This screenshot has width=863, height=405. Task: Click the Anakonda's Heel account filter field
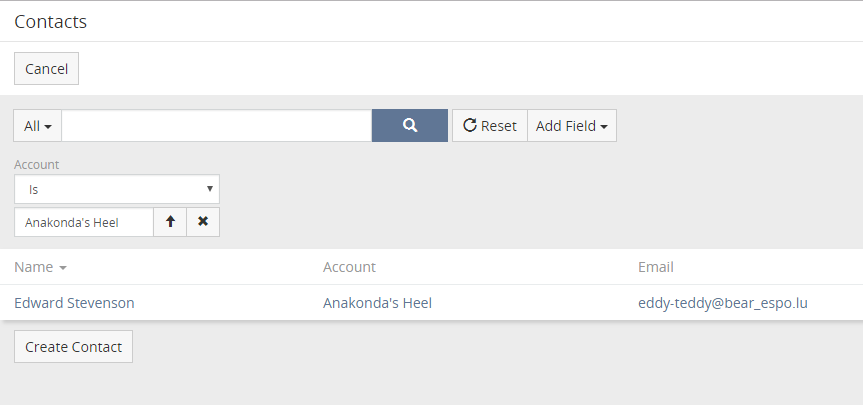coord(84,222)
